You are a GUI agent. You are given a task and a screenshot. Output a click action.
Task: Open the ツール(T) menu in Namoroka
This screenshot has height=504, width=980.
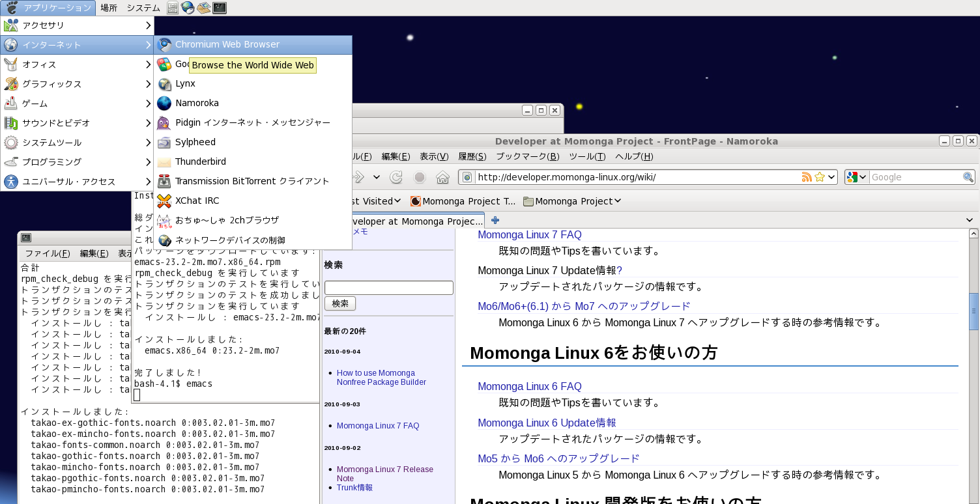587,156
